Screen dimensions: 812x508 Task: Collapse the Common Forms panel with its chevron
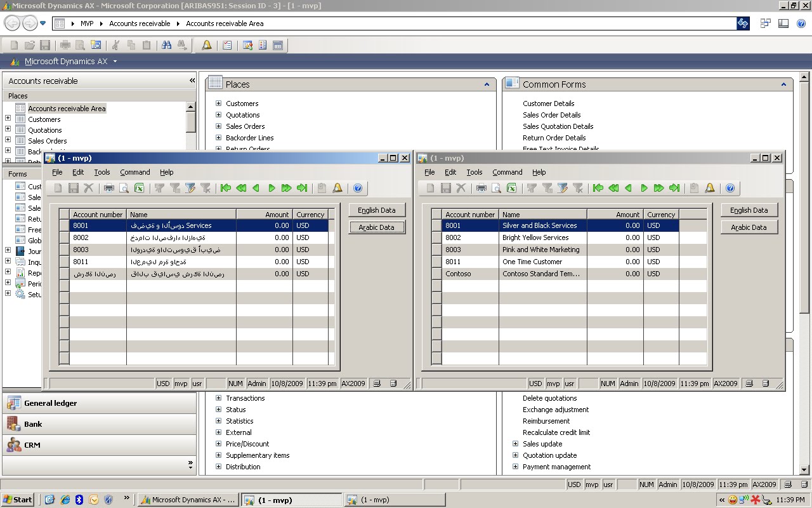pyautogui.click(x=783, y=84)
